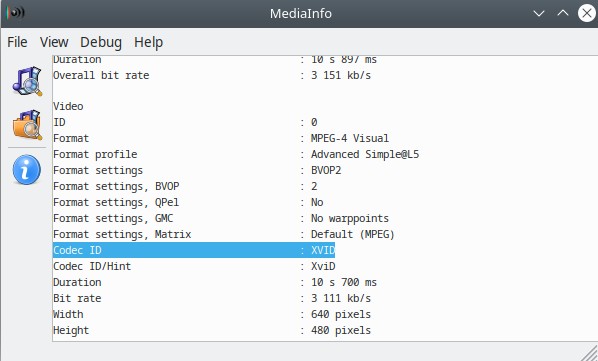Open the File menu
The image size is (598, 361).
click(x=17, y=42)
